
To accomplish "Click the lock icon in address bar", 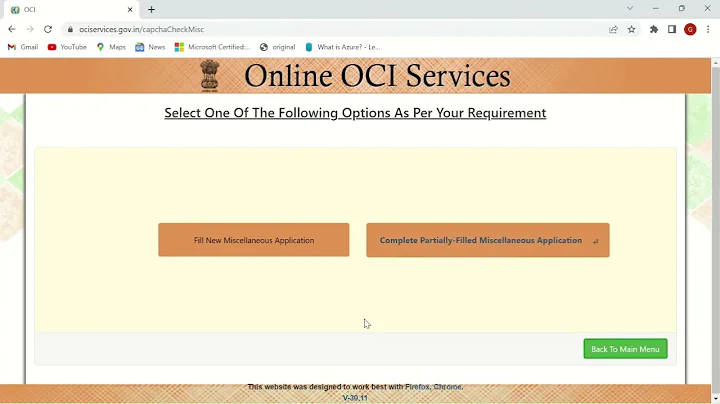I will click(x=70, y=29).
